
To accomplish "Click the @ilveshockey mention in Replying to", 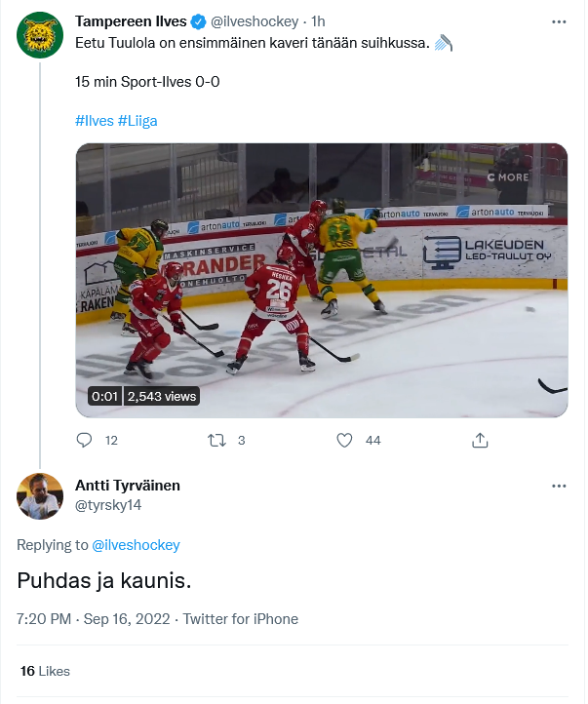I will (136, 545).
